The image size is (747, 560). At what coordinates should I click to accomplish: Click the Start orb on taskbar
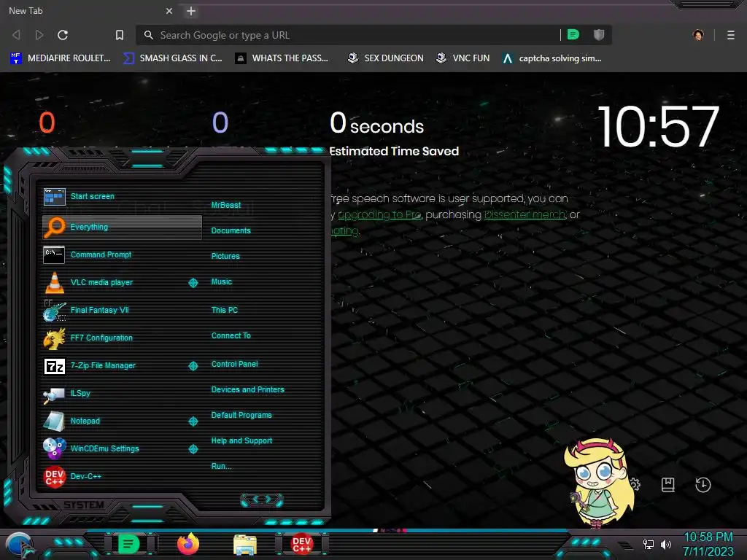(20, 545)
